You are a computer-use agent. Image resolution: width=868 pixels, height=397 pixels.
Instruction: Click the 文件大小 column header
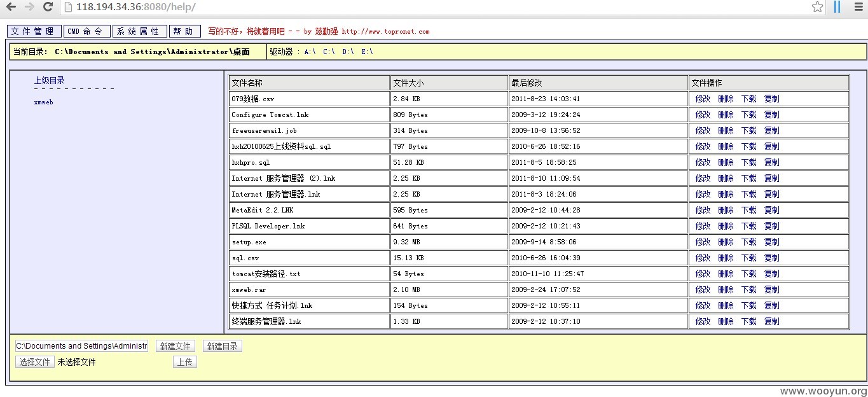(x=408, y=83)
